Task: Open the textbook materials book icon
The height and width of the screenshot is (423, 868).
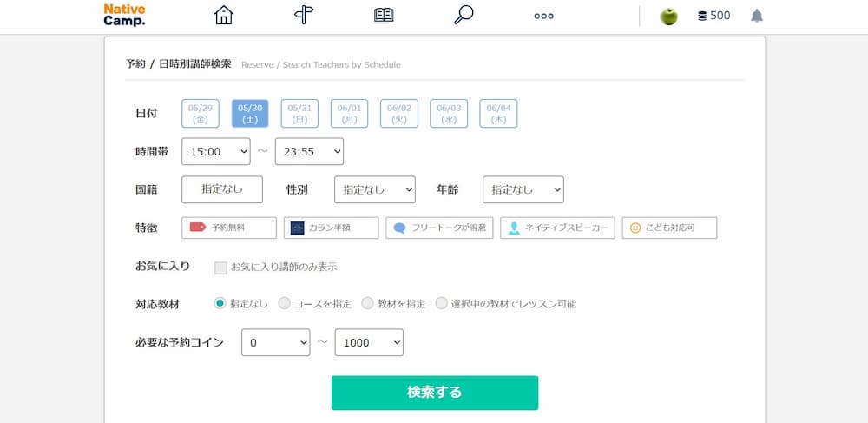Action: (x=384, y=15)
